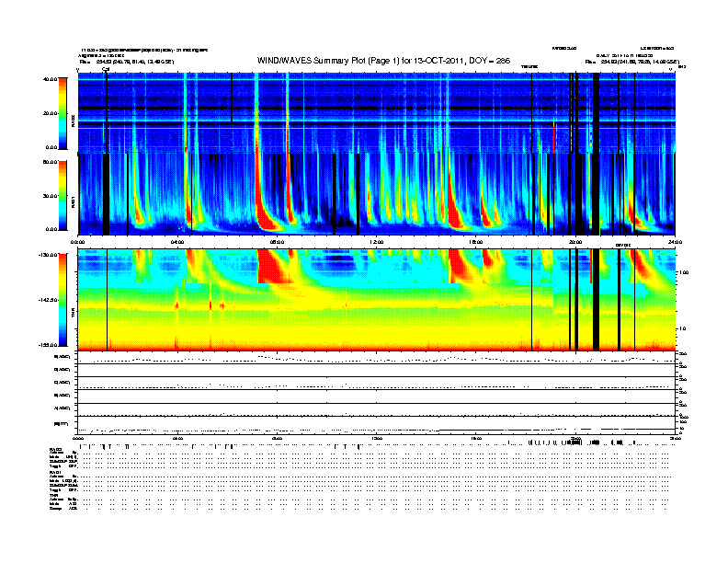Click the vertical RAD2 axis label
Viewport: 728px width, 563px height.
(x=73, y=121)
